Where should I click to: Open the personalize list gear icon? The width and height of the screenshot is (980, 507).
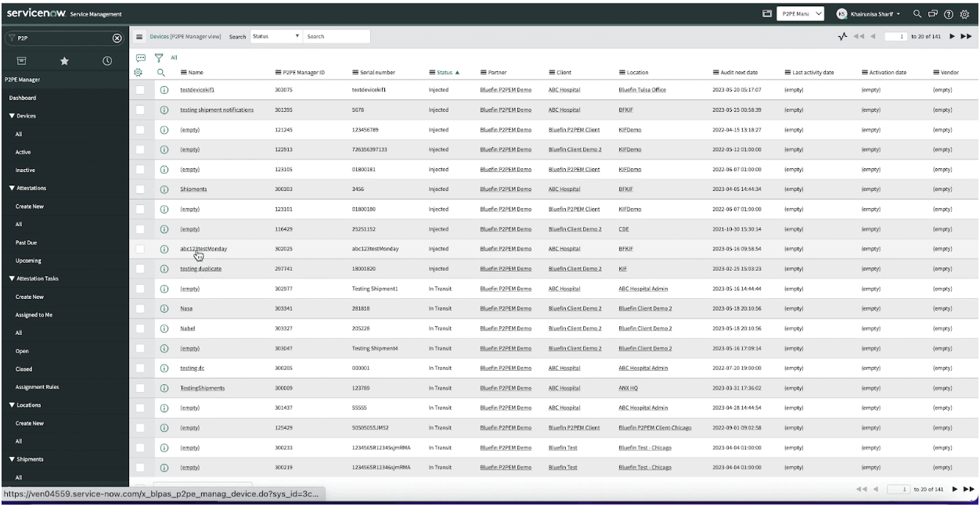[139, 72]
